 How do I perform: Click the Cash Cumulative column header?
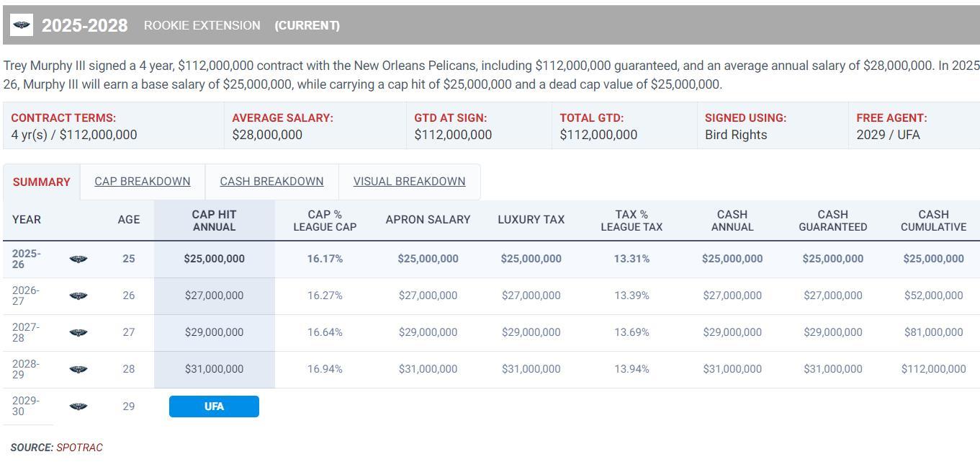pyautogui.click(x=933, y=221)
